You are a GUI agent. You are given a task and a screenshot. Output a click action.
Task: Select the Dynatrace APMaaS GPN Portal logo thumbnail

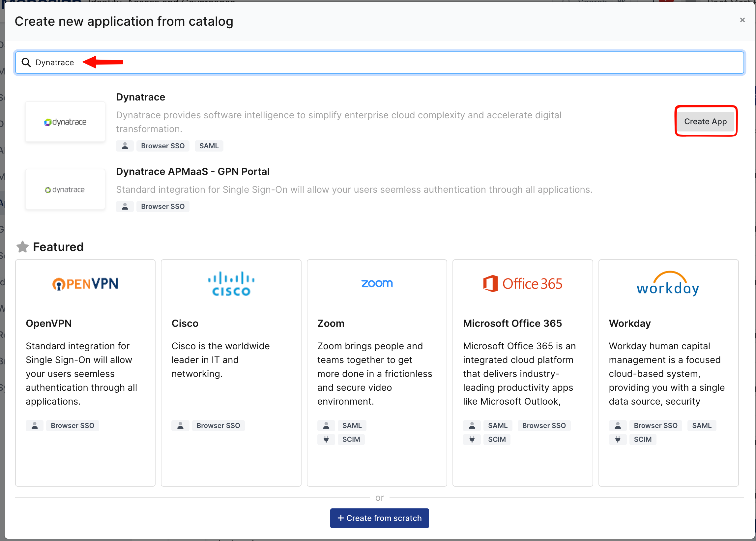pos(65,189)
